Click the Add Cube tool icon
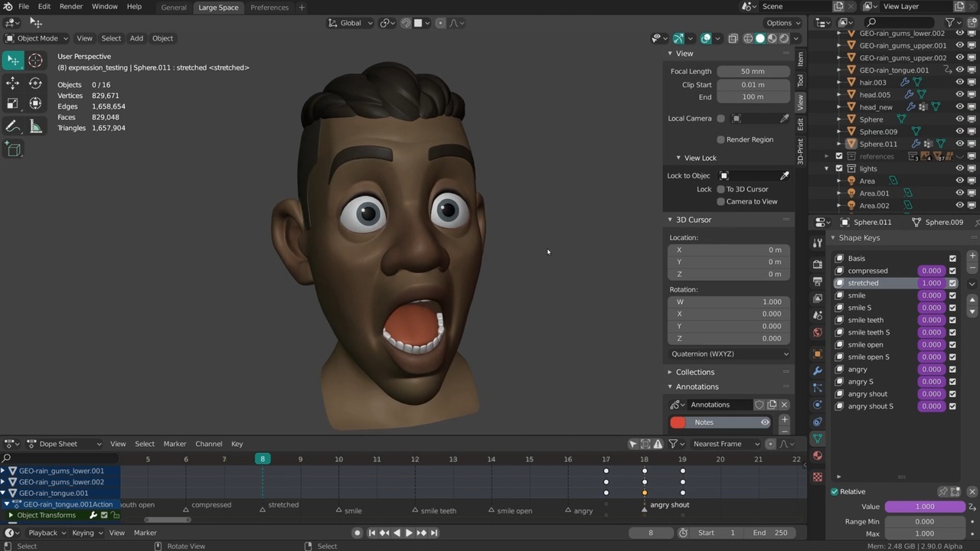This screenshot has width=980, height=551. click(13, 150)
